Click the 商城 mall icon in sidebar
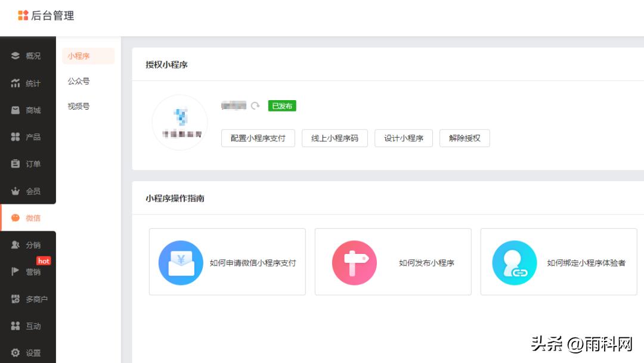The height and width of the screenshot is (363, 644). pyautogui.click(x=16, y=110)
